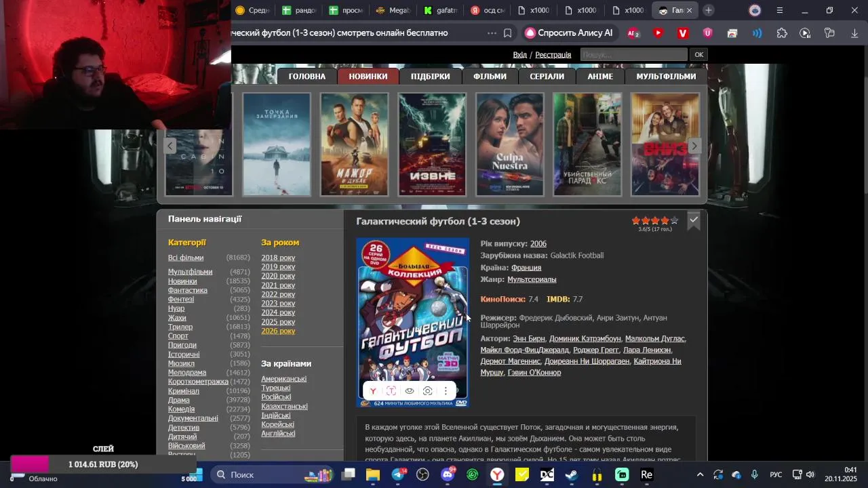Open the ФІЛЬМИ site menu tab
Screen dimensions: 868x488
490,76
